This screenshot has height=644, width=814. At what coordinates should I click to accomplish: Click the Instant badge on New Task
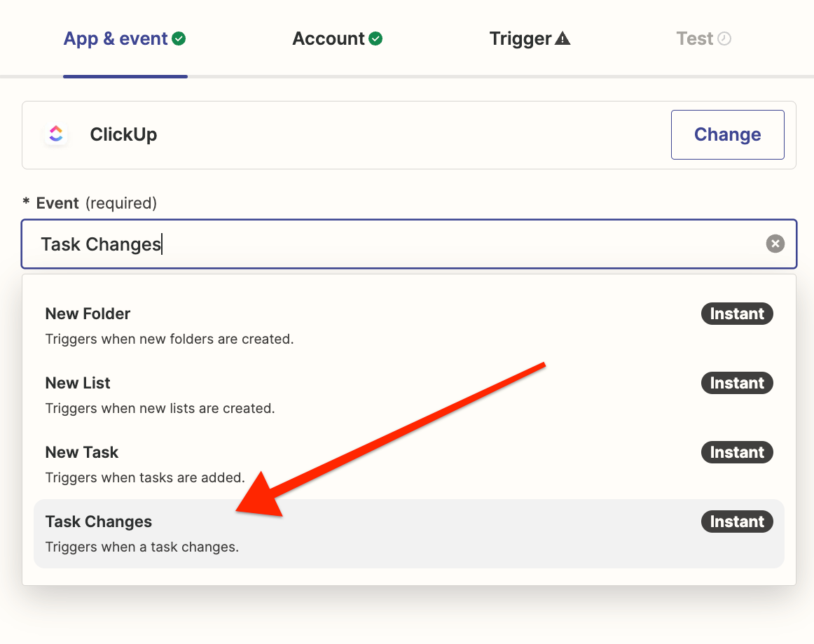pyautogui.click(x=737, y=452)
